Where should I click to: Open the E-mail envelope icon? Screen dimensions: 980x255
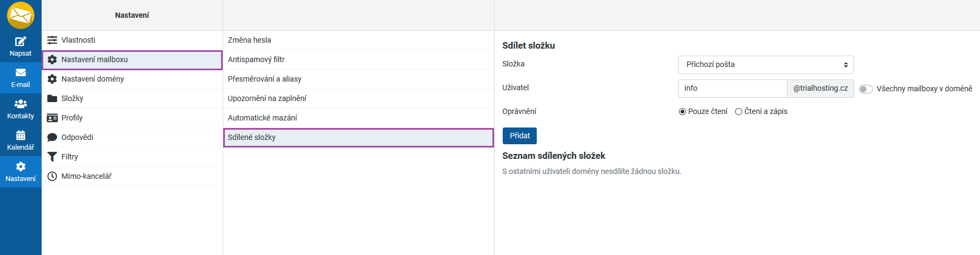[21, 73]
